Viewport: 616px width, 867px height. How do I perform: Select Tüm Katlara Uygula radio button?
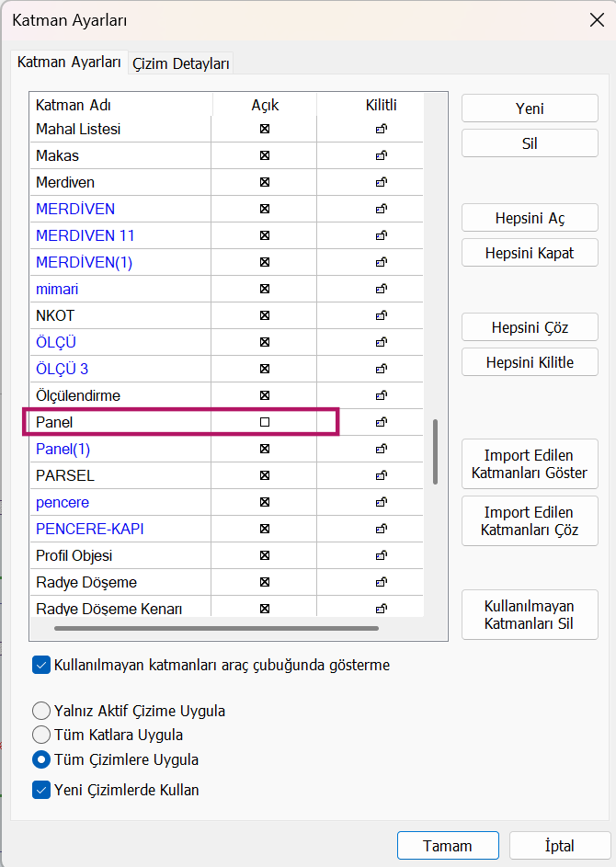41,735
